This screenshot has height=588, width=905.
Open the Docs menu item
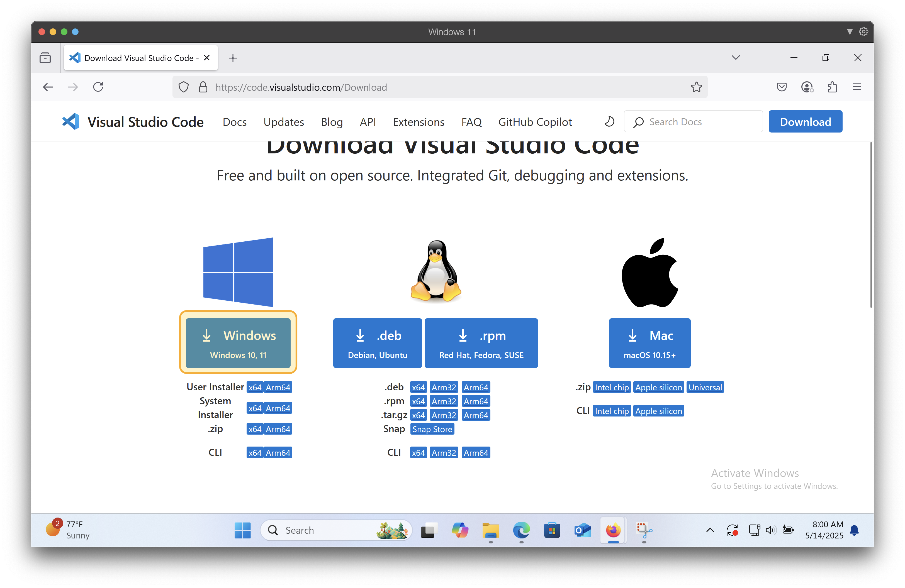pos(235,122)
